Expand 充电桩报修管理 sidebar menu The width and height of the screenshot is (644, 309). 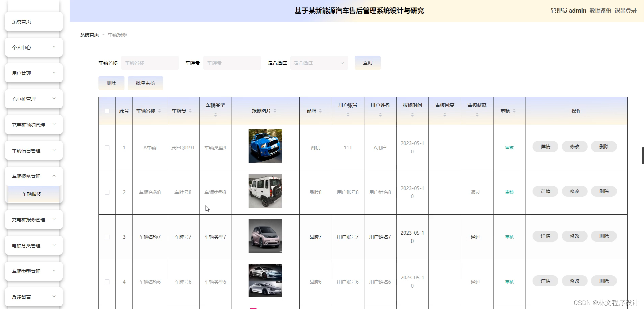(34, 219)
